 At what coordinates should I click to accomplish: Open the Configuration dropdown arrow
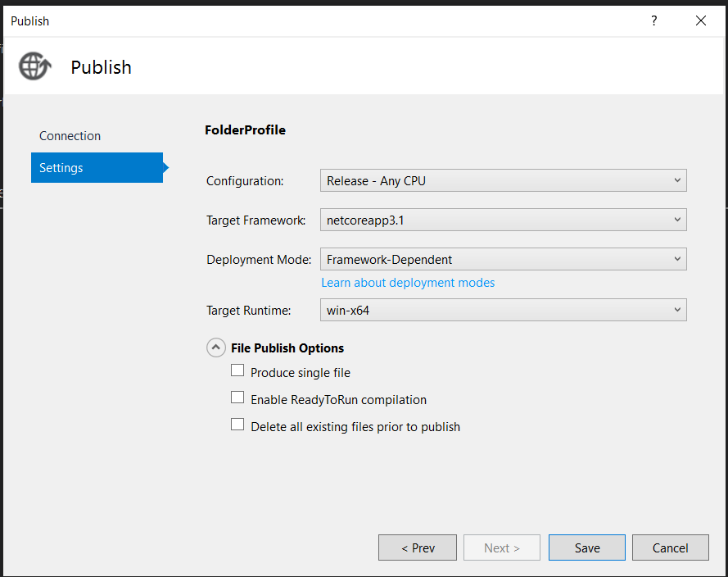click(677, 180)
